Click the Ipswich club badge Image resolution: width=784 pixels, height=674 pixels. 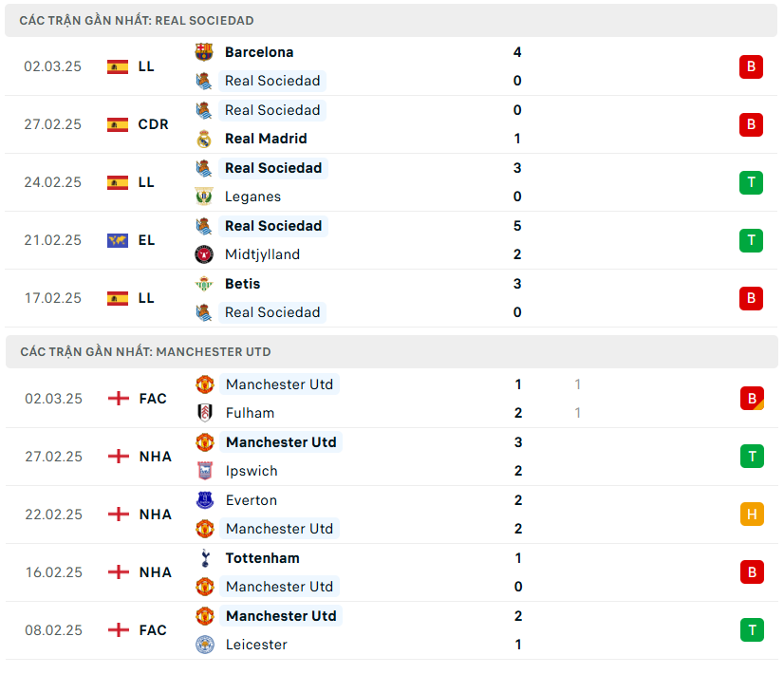(205, 471)
